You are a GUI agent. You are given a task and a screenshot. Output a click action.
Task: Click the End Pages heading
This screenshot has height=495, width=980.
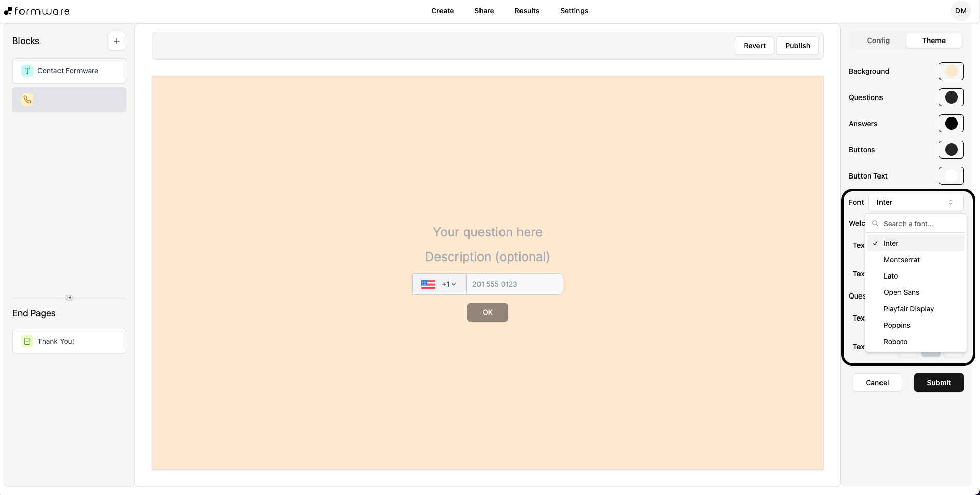tap(34, 313)
